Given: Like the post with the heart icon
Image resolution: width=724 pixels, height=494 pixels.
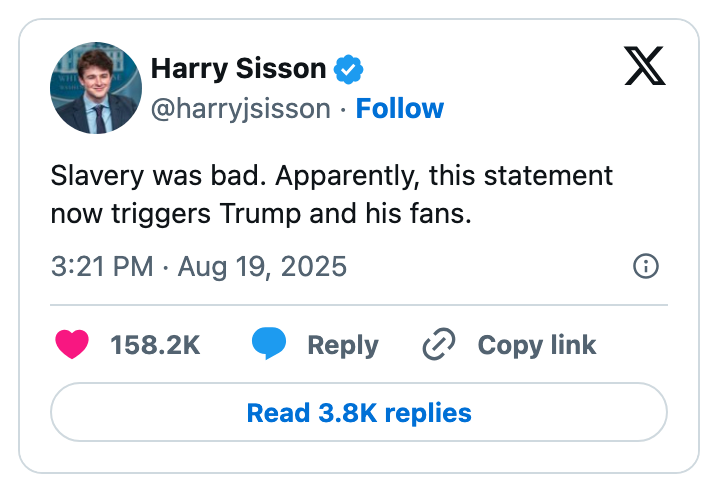Looking at the screenshot, I should (71, 345).
